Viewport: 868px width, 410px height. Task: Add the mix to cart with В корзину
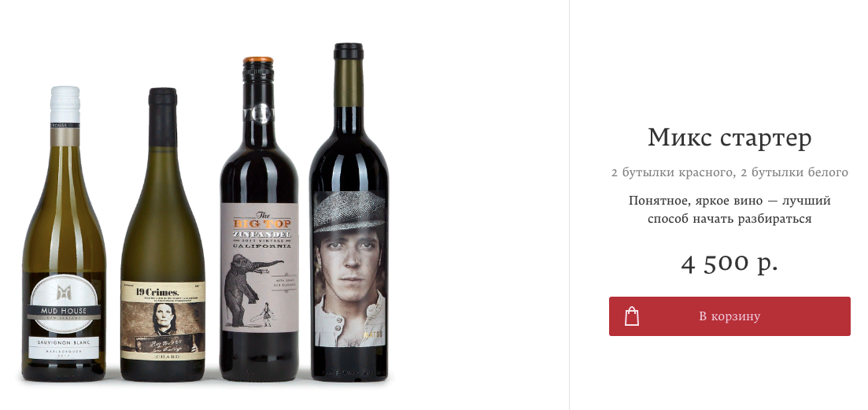(729, 316)
